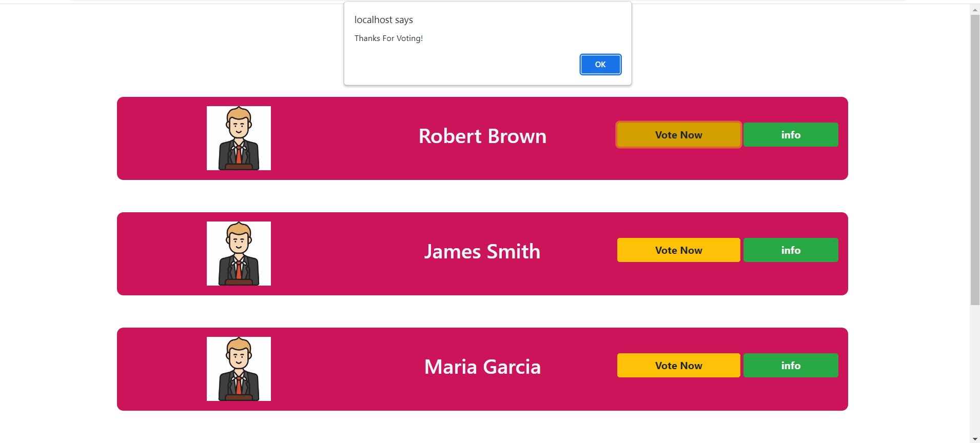Image resolution: width=980 pixels, height=443 pixels.
Task: Click the scrollbar track below the thumb
Action: tap(975, 369)
